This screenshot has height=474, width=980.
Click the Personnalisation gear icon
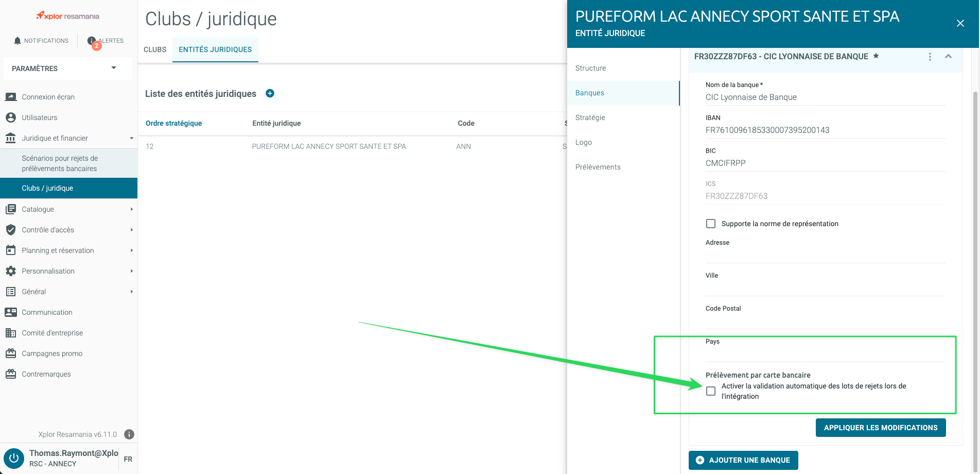click(x=11, y=271)
